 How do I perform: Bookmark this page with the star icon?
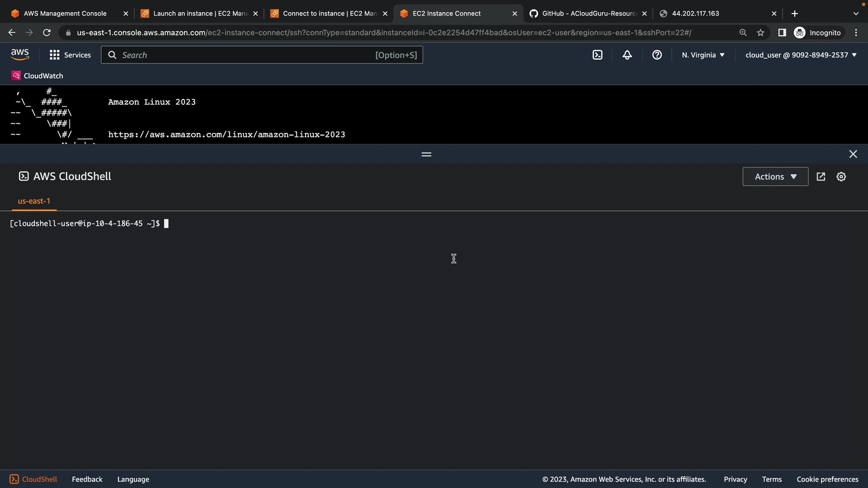760,33
